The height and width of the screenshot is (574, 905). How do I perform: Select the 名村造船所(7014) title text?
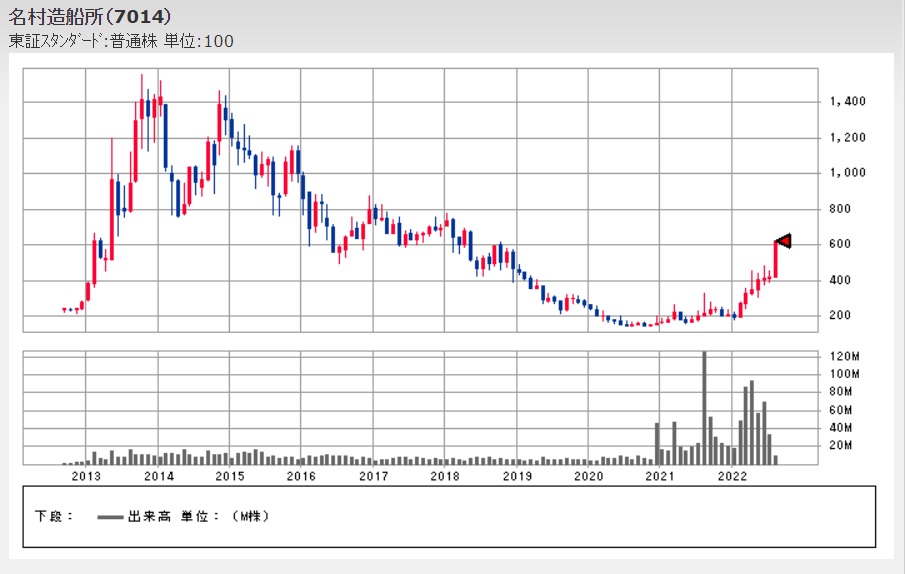coord(89,17)
